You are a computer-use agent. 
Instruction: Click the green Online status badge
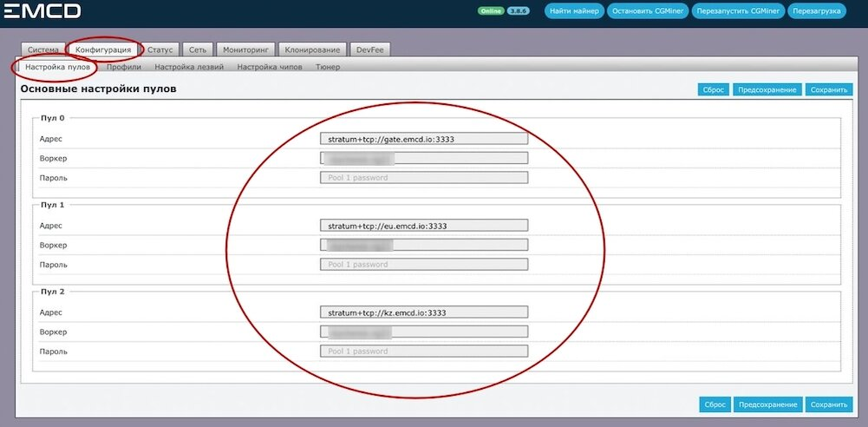(x=491, y=11)
